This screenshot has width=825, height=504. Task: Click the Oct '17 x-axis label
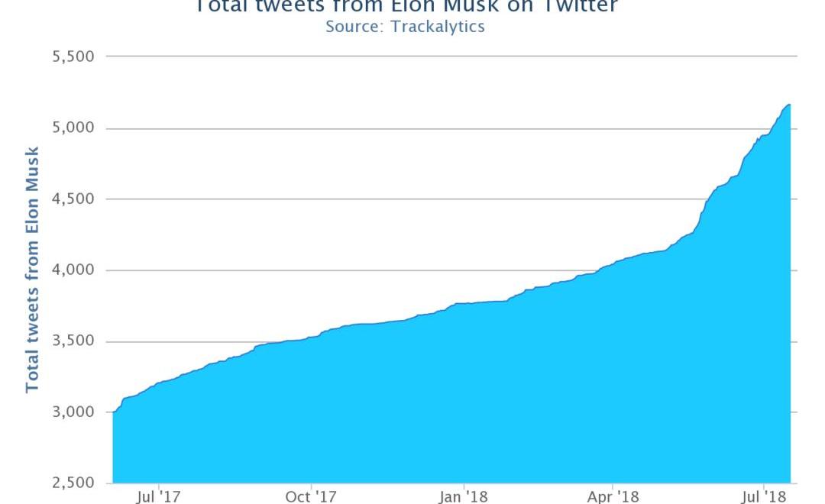pyautogui.click(x=311, y=497)
